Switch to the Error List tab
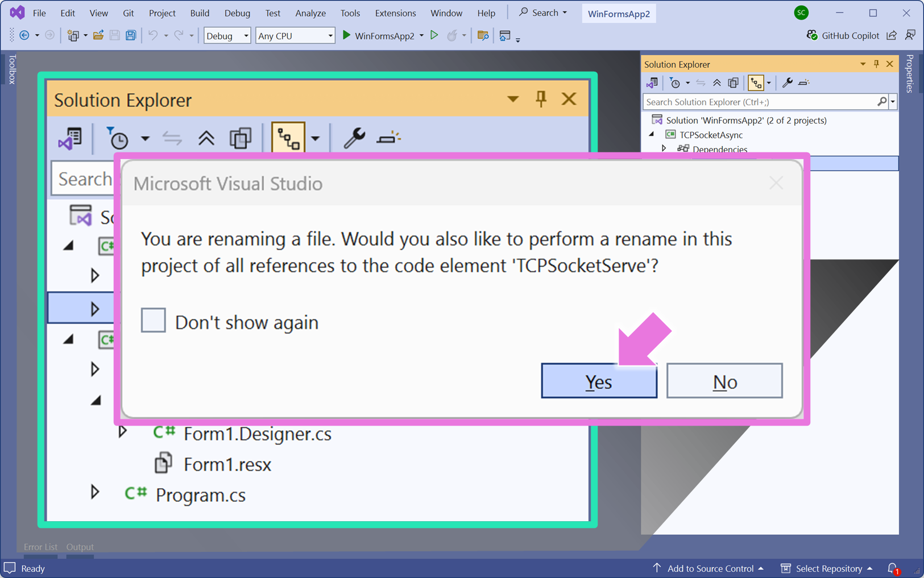This screenshot has width=924, height=578. [x=40, y=547]
